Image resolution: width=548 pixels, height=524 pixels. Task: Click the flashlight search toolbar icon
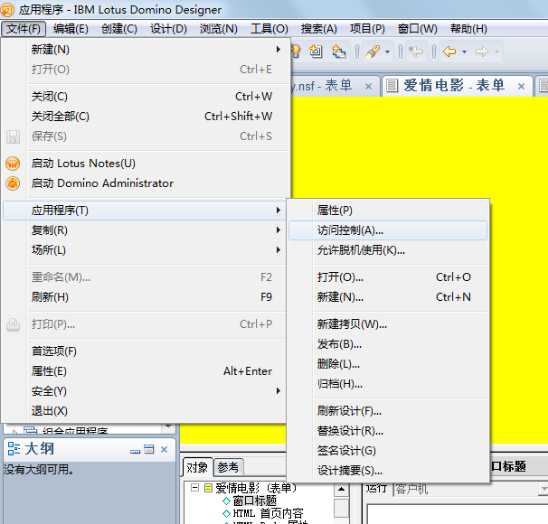tap(372, 52)
